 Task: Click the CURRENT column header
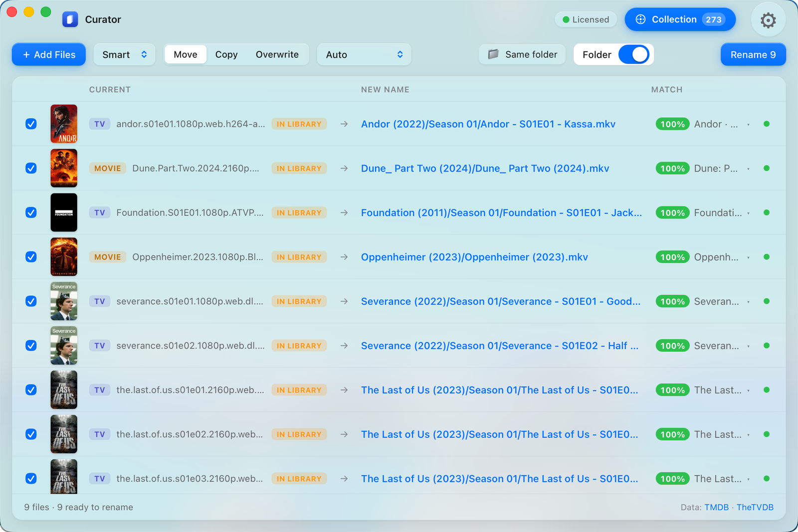[110, 90]
